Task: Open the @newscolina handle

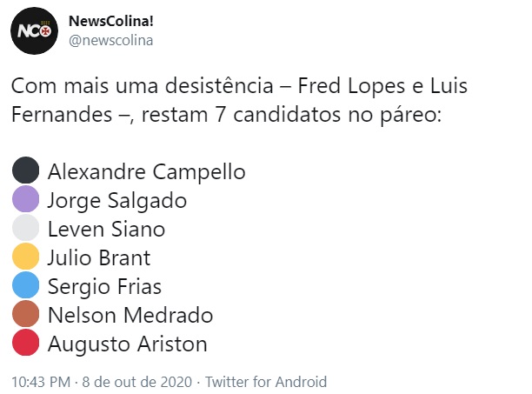Action: (110, 39)
